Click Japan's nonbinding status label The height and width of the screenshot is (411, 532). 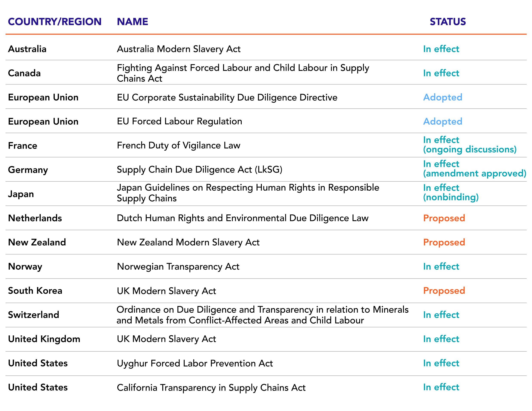[x=451, y=197]
